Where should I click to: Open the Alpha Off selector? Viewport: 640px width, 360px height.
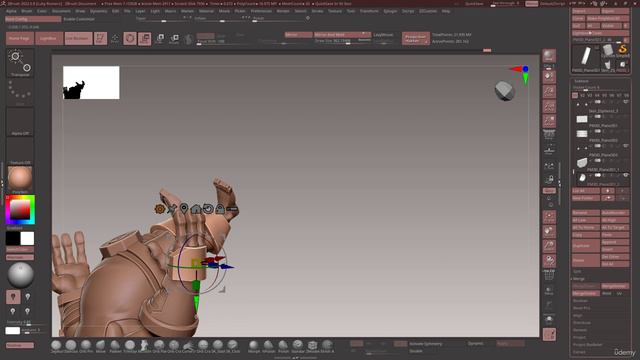tap(20, 122)
